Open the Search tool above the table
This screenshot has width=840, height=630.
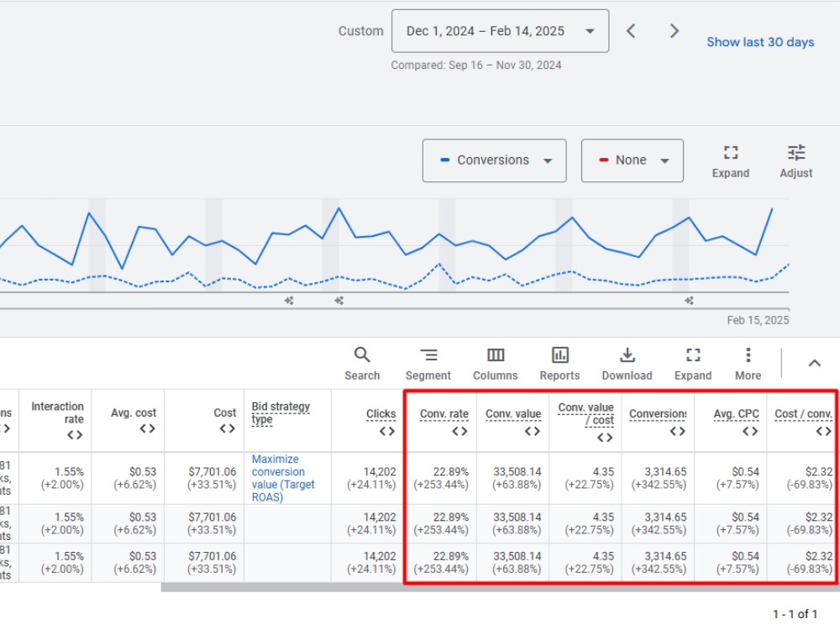(362, 364)
